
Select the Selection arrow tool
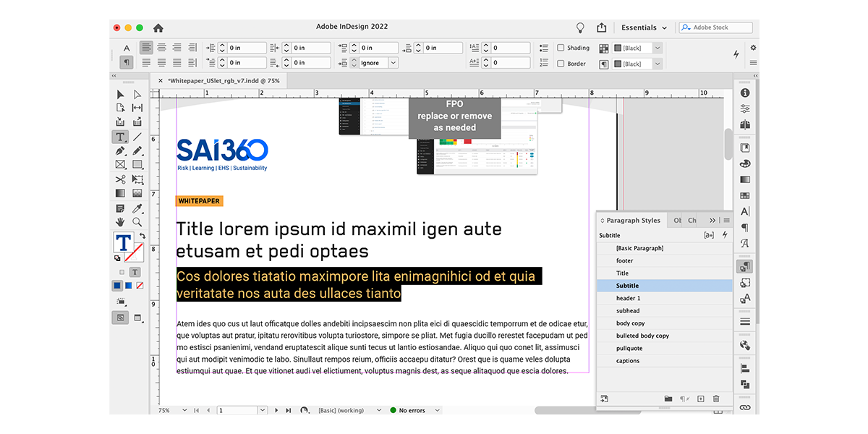120,95
